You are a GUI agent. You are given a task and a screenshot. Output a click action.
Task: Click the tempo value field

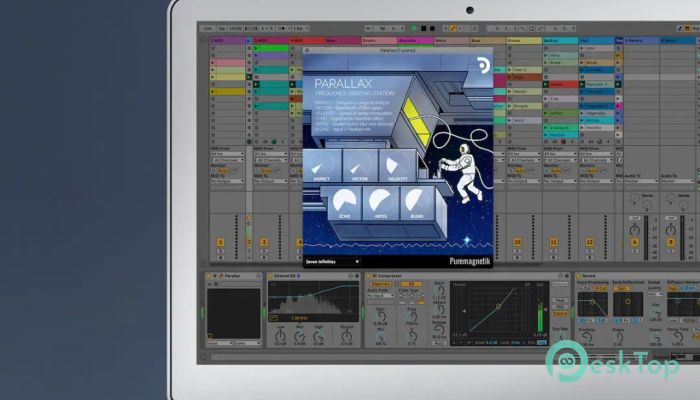[x=235, y=29]
